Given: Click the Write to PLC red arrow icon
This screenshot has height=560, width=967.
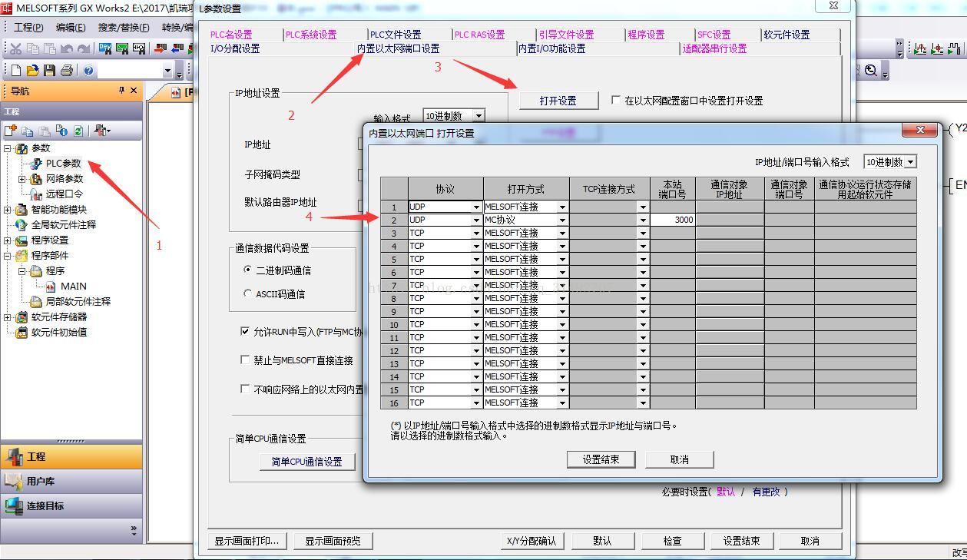Looking at the screenshot, I should (x=161, y=48).
